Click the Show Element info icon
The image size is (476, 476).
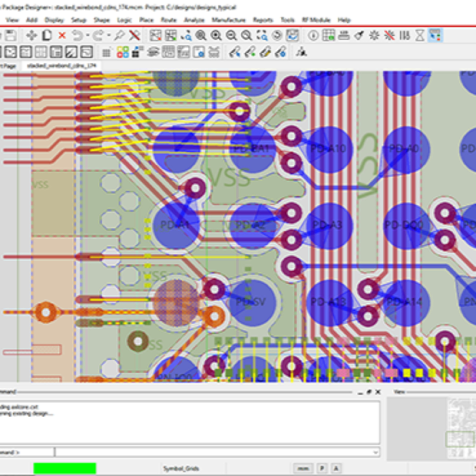pos(313,36)
